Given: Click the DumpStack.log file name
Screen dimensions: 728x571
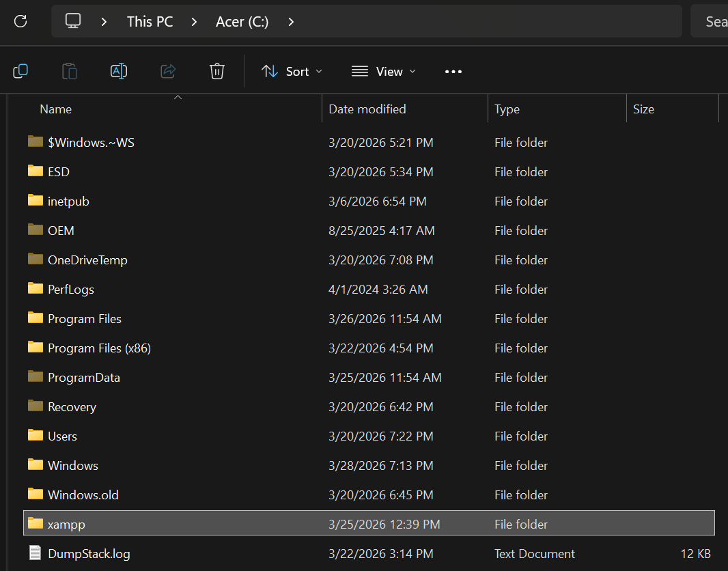Looking at the screenshot, I should pyautogui.click(x=89, y=553).
